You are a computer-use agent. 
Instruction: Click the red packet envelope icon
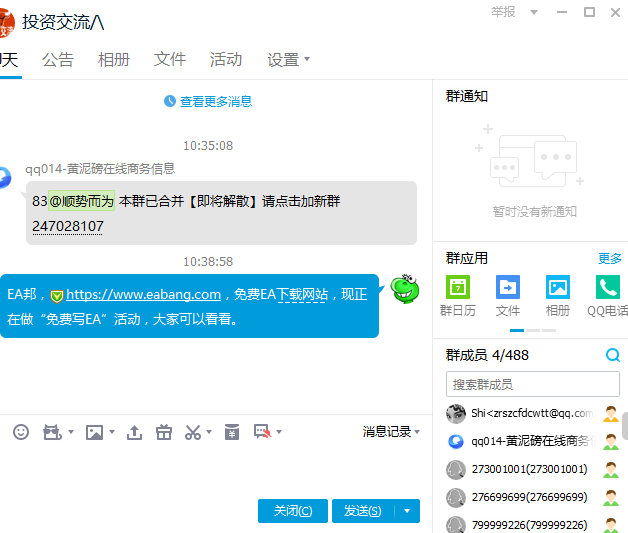coord(231,432)
